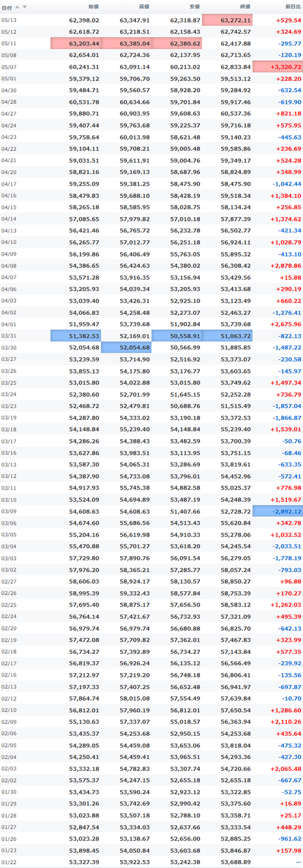The image size is (303, 868).
Task: Click blue highlighted high 52,054.68 on 03/30
Action: (126, 348)
